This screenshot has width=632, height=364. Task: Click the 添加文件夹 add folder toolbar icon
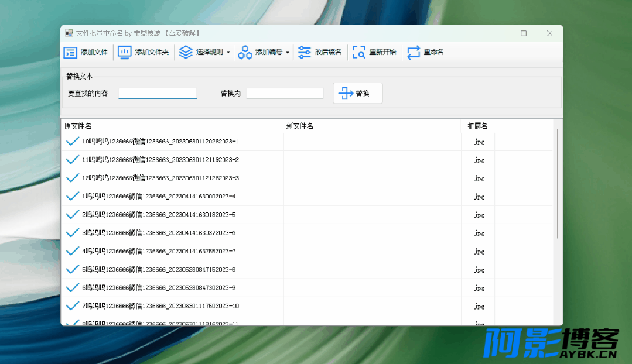pyautogui.click(x=125, y=52)
